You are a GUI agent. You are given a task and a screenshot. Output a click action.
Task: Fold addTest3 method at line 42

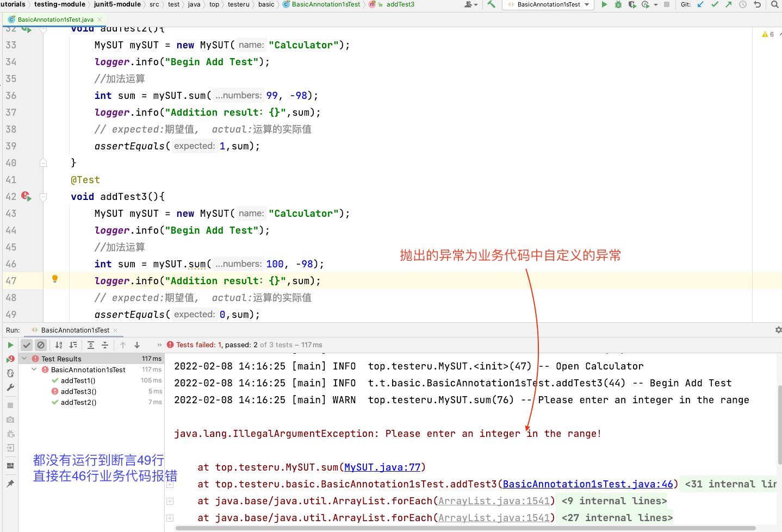(44, 197)
